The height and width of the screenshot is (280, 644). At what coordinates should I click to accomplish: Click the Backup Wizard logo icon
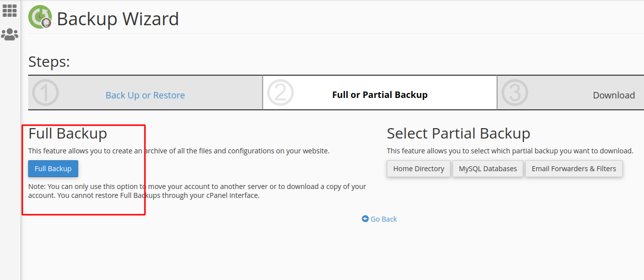tap(40, 17)
